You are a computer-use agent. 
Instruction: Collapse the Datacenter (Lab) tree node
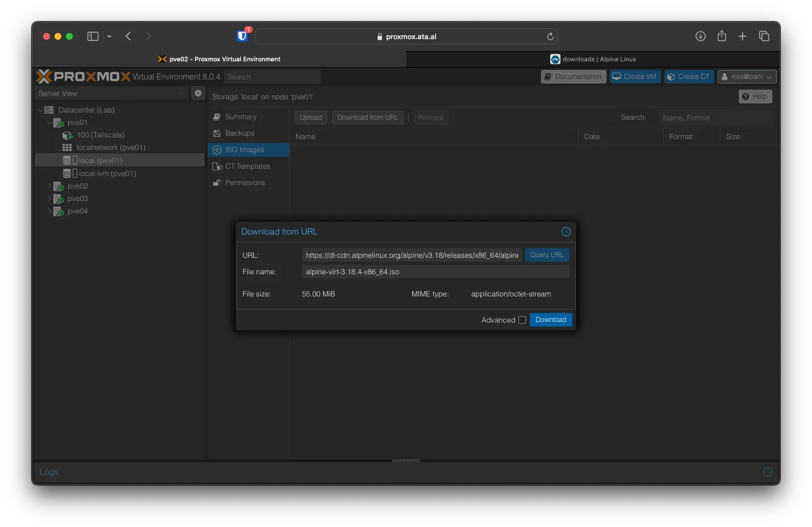[x=40, y=110]
